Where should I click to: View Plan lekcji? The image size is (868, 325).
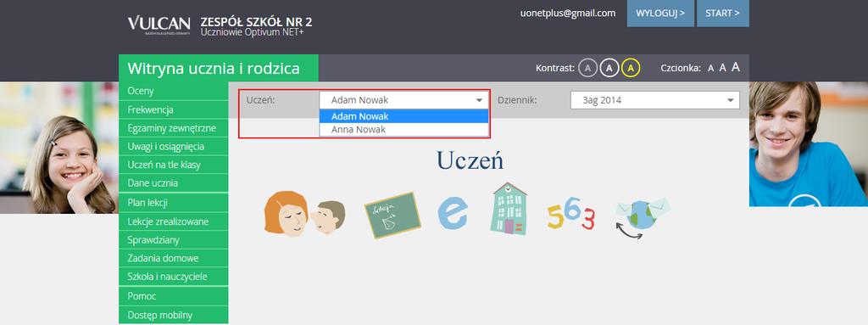tap(173, 203)
